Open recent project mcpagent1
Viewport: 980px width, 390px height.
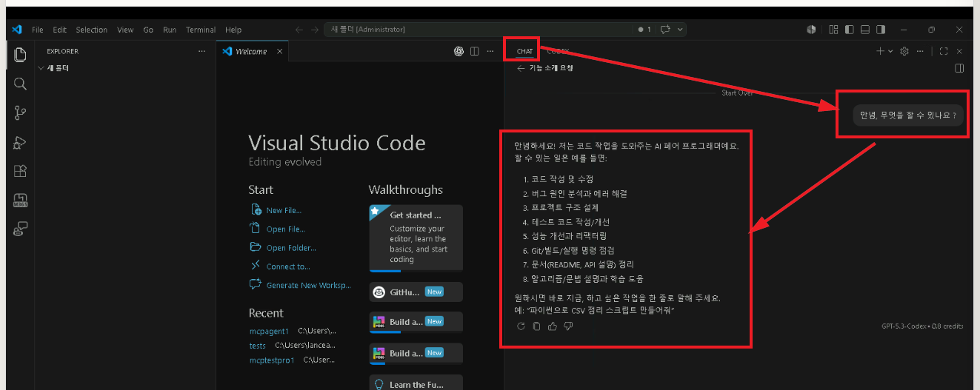269,331
